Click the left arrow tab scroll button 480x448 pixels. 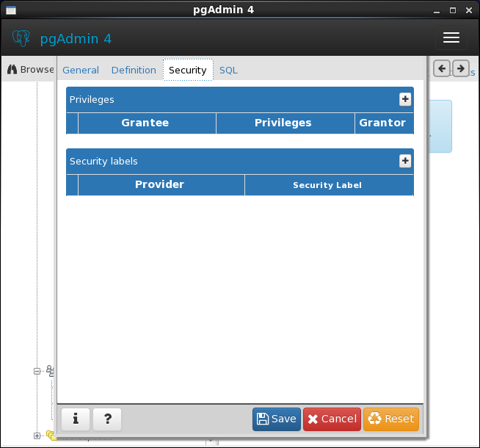(x=441, y=68)
